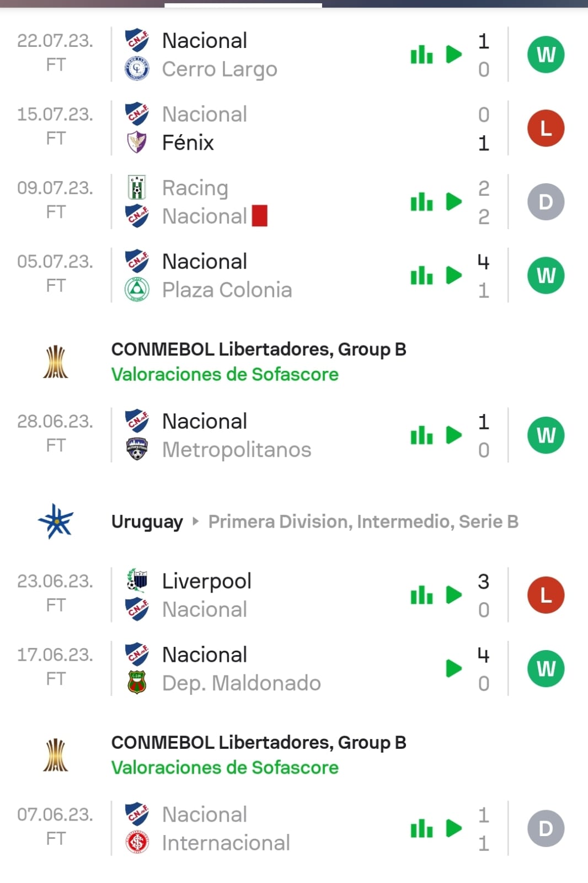Play highlights for Nacional vs Dep. Maldonado
This screenshot has height=883, width=588.
[453, 669]
